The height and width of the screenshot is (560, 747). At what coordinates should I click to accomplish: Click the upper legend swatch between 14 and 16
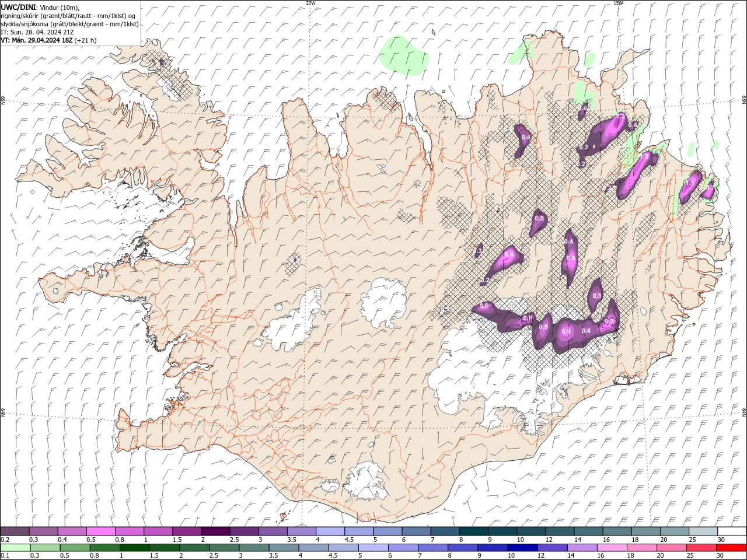coord(588,531)
